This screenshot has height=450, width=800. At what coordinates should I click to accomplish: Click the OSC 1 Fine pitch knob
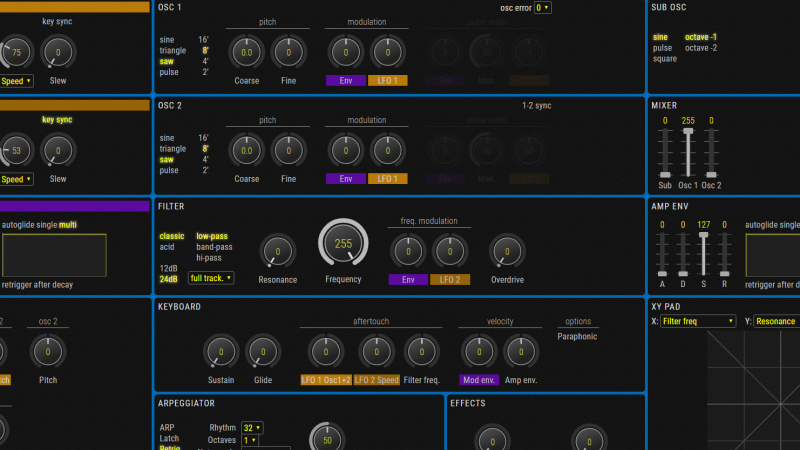tap(288, 53)
